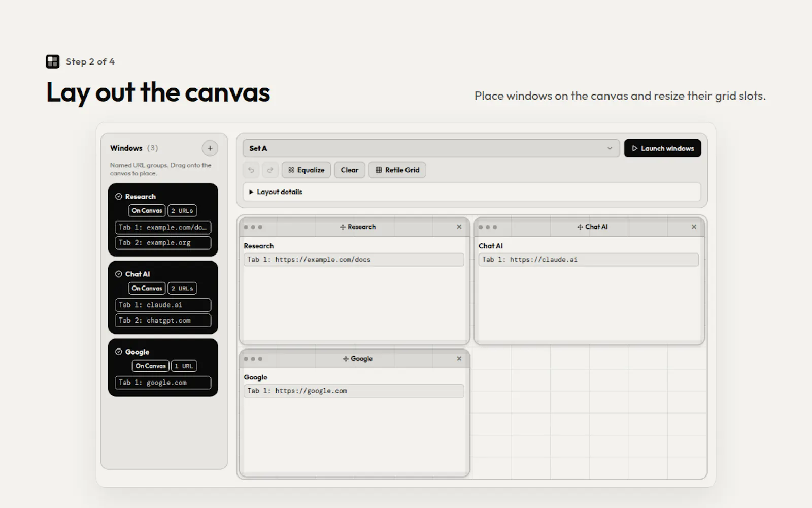This screenshot has height=508, width=812.
Task: Click the move handle icon on Chat AI window
Action: (x=580, y=227)
